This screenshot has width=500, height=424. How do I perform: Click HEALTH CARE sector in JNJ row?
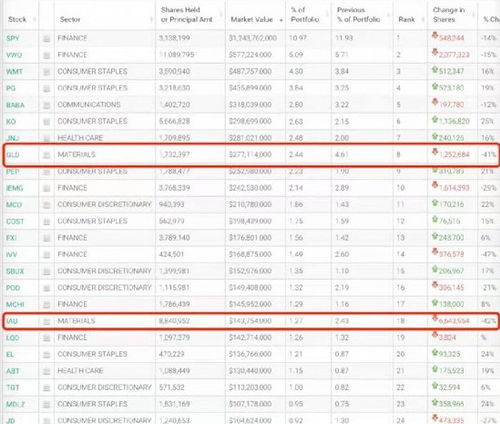pos(80,138)
